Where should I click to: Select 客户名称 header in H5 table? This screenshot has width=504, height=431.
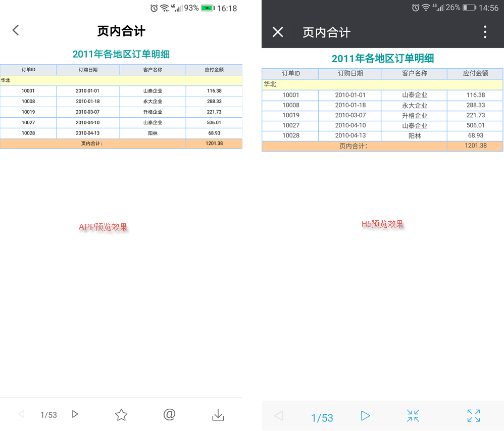tap(414, 74)
